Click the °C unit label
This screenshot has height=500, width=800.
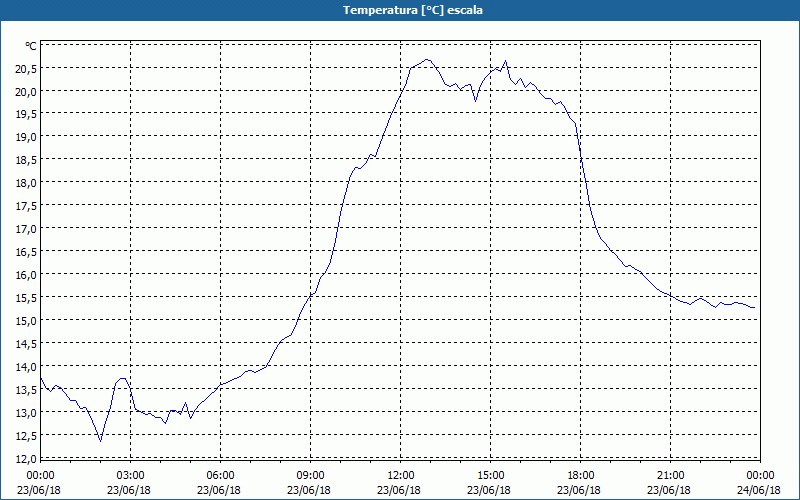[31, 46]
